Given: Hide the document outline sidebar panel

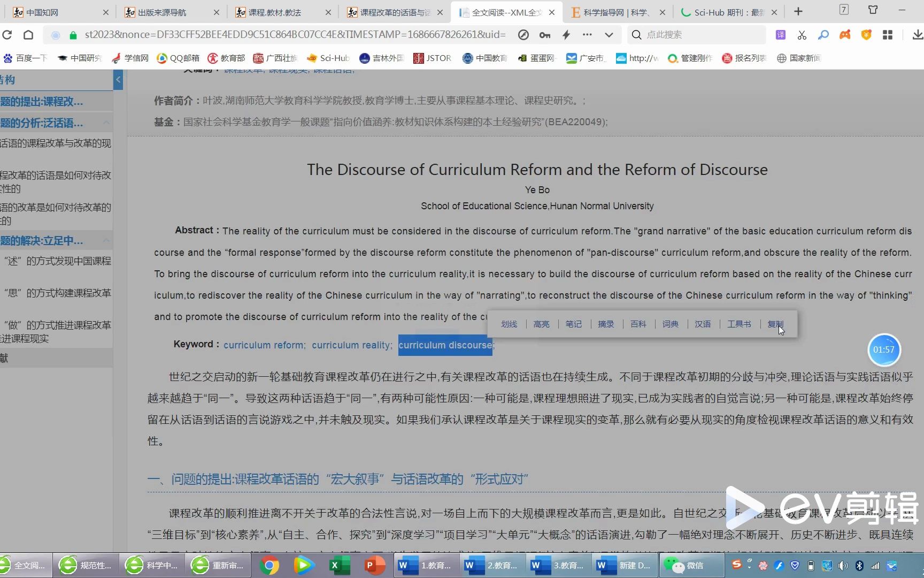Looking at the screenshot, I should click(118, 80).
